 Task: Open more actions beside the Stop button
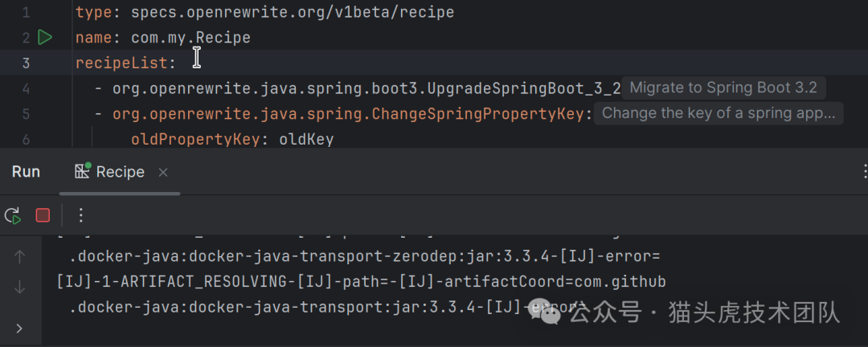coord(80,215)
